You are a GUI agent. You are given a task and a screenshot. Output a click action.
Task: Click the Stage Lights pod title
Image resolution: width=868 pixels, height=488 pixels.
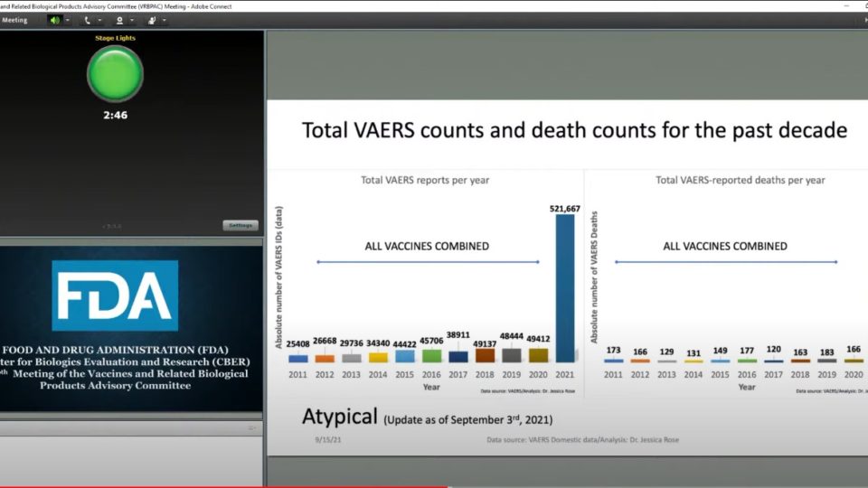point(115,38)
